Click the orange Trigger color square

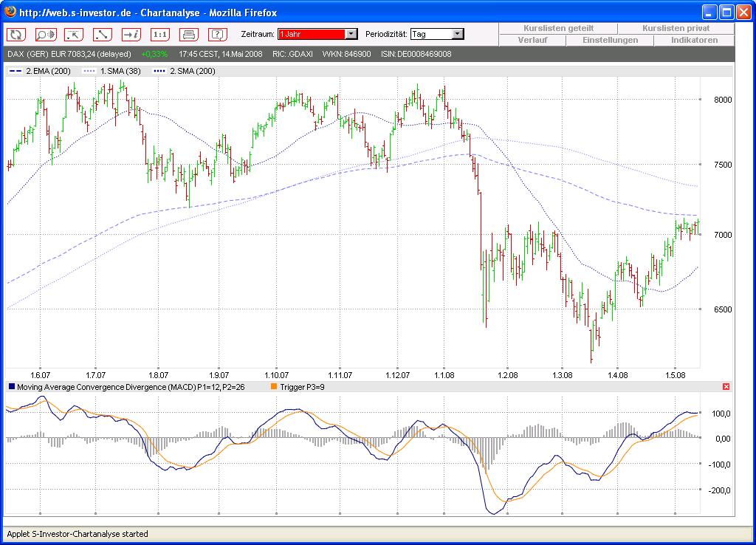point(274,386)
